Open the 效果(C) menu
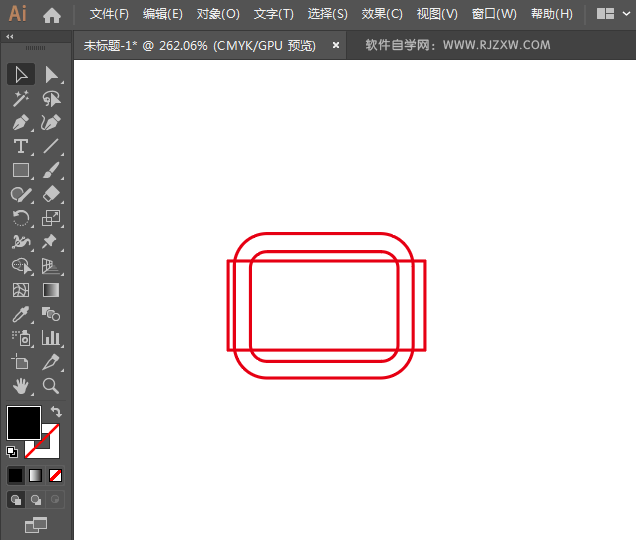636x540 pixels. 382,14
